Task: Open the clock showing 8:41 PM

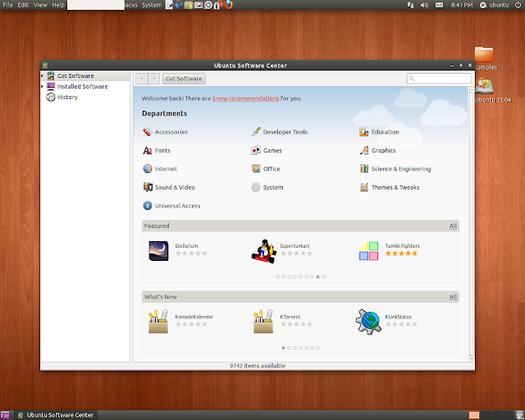Action: (462, 5)
